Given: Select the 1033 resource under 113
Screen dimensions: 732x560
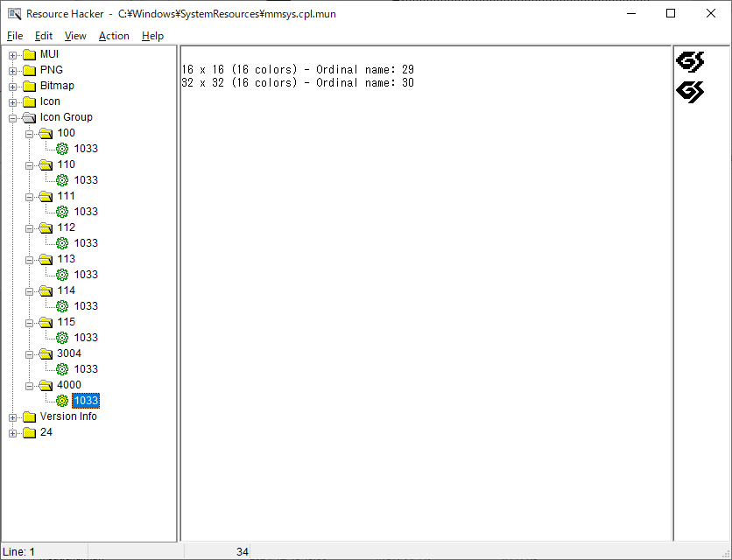Looking at the screenshot, I should click(86, 275).
